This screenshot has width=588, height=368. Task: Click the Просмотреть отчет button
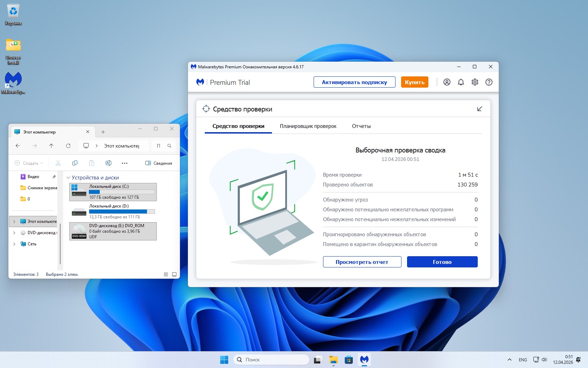pyautogui.click(x=362, y=262)
